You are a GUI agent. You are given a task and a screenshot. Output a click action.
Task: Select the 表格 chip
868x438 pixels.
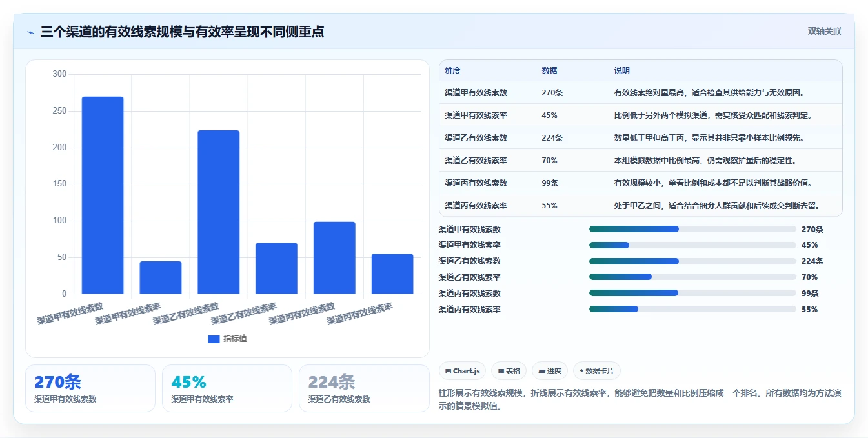point(509,371)
